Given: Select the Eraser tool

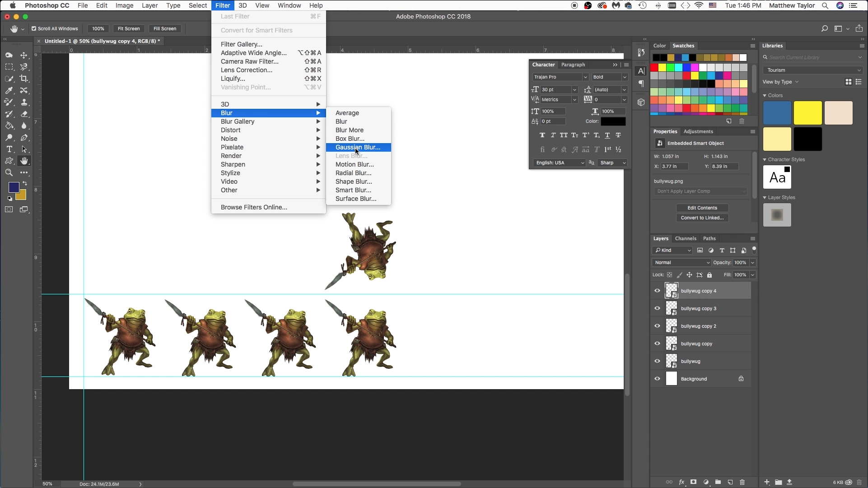Looking at the screenshot, I should pos(24,114).
